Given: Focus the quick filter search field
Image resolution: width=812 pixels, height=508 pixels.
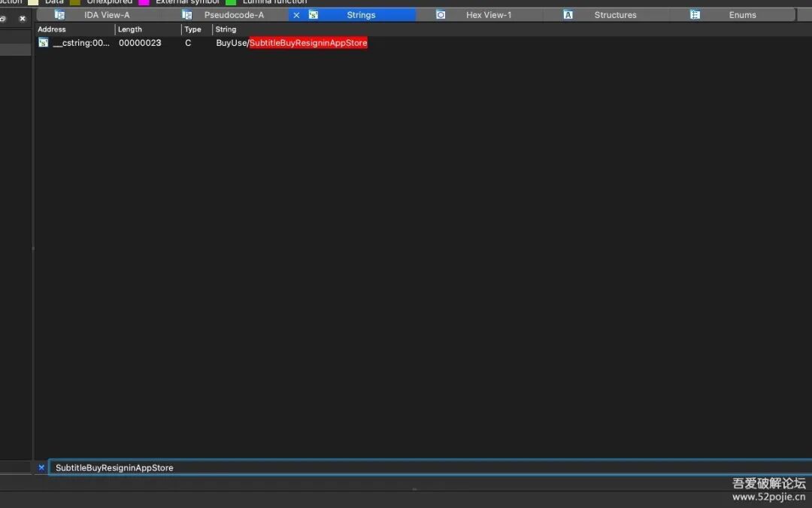Looking at the screenshot, I should (430, 467).
